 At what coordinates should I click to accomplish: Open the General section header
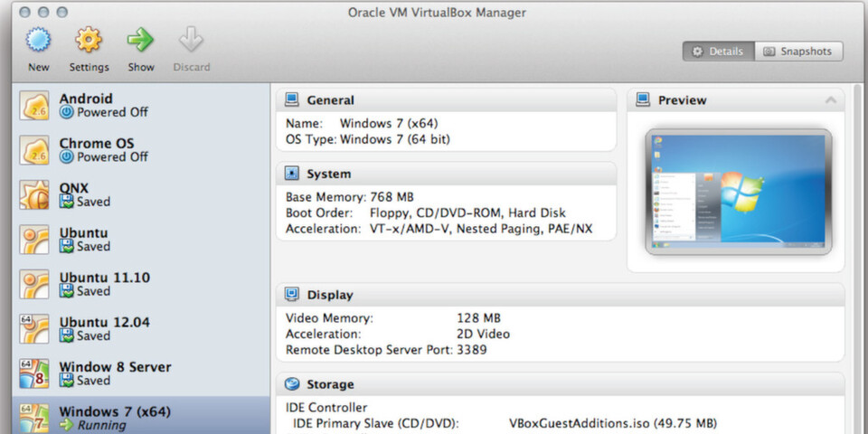[x=446, y=100]
